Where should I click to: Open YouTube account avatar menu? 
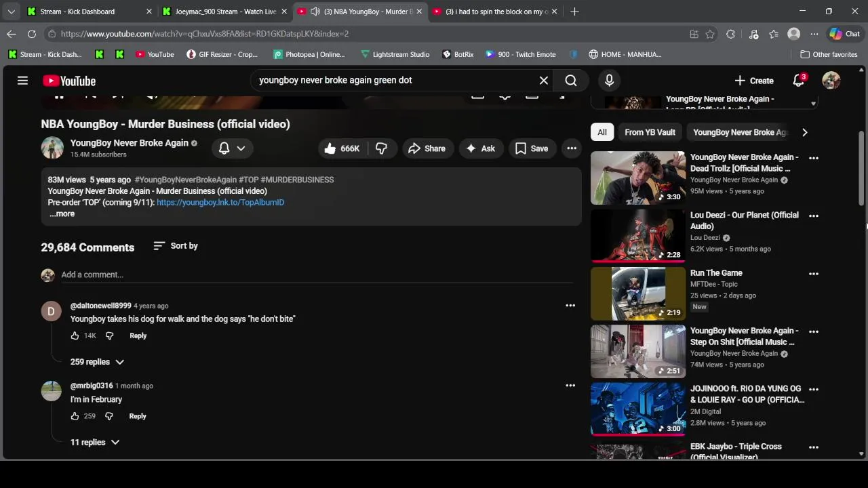click(831, 81)
